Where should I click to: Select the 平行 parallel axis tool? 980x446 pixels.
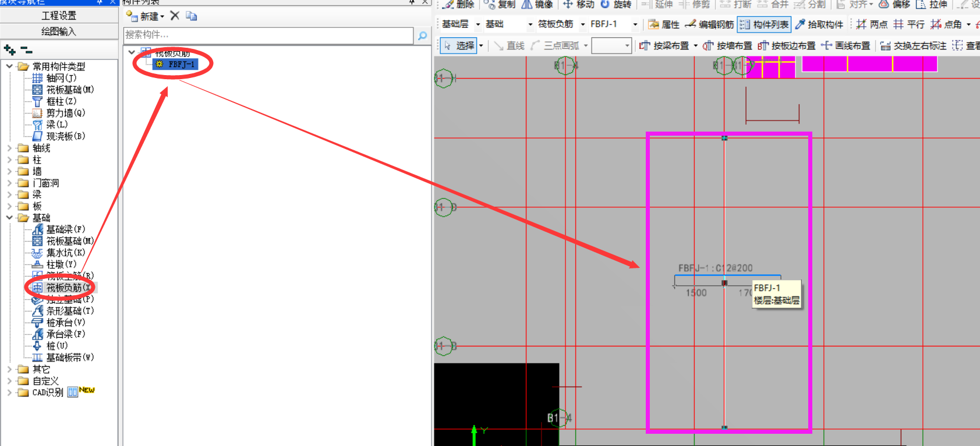pos(909,24)
